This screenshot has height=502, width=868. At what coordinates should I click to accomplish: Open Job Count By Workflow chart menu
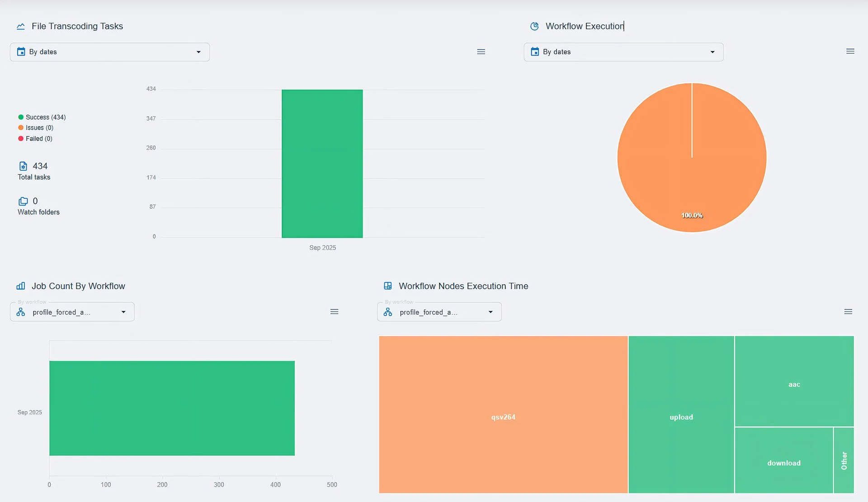334,312
